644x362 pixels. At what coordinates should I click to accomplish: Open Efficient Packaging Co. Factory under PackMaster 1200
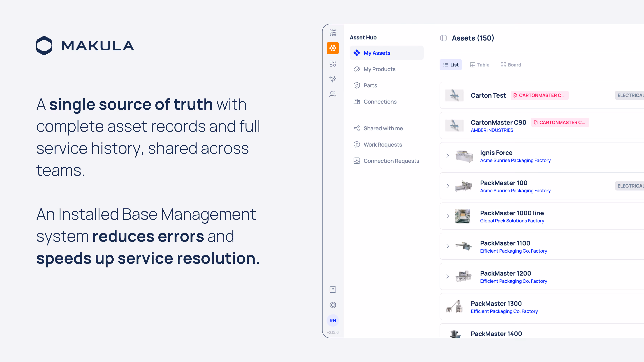coord(513,281)
